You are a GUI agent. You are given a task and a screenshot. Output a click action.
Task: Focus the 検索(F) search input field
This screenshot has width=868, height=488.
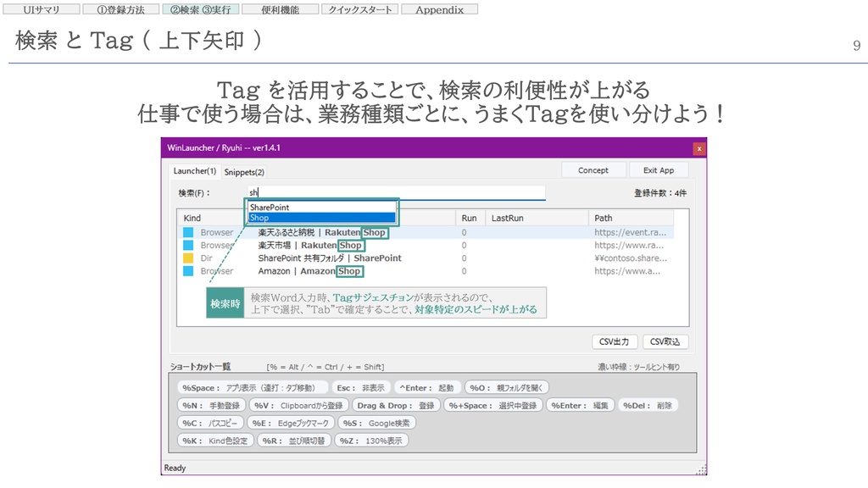click(x=396, y=192)
